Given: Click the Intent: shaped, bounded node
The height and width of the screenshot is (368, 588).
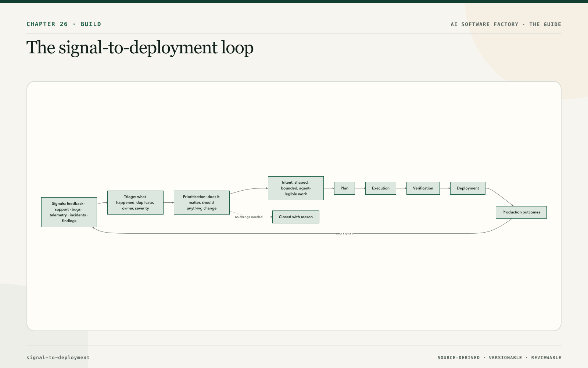Looking at the screenshot, I should 296,188.
